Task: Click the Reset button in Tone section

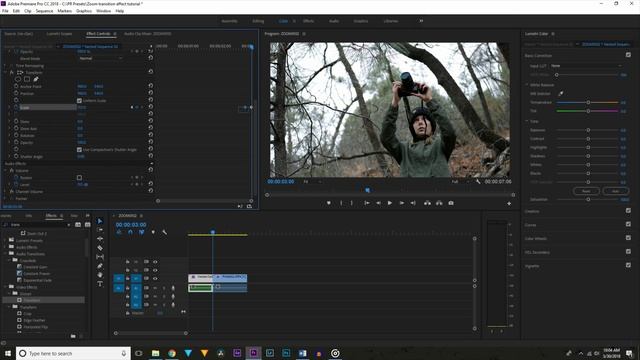Action: pyautogui.click(x=586, y=191)
